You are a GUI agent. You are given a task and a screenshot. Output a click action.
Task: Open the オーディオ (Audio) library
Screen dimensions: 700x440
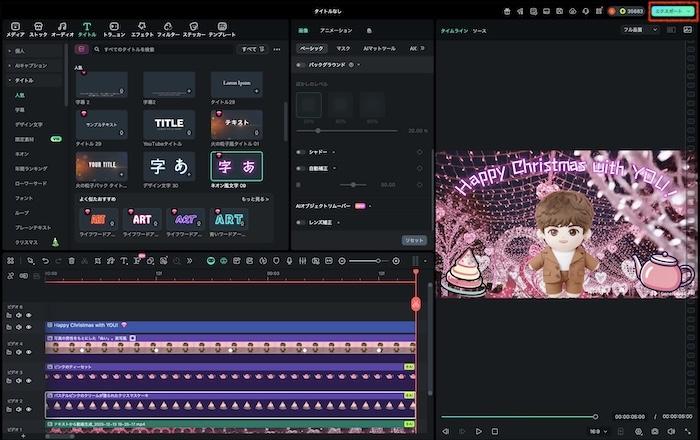(62, 29)
